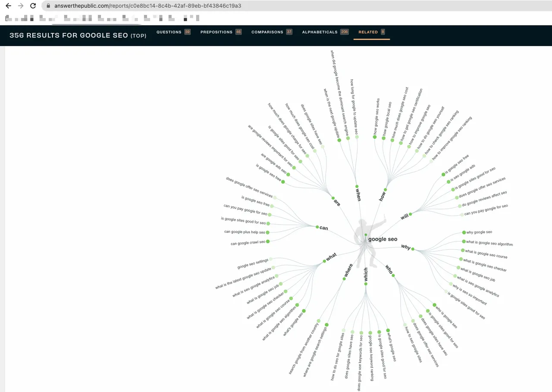Image resolution: width=552 pixels, height=392 pixels.
Task: Click 'how long for google to update seo'
Action: [354, 107]
